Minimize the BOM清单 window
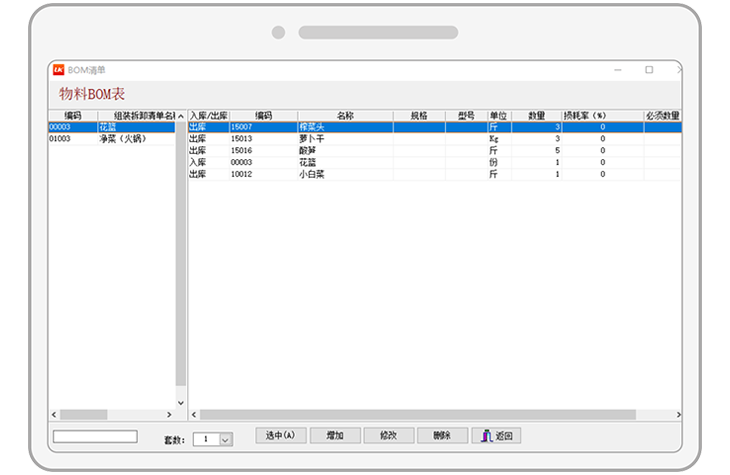Viewport: 730px width, 475px height. [x=618, y=70]
